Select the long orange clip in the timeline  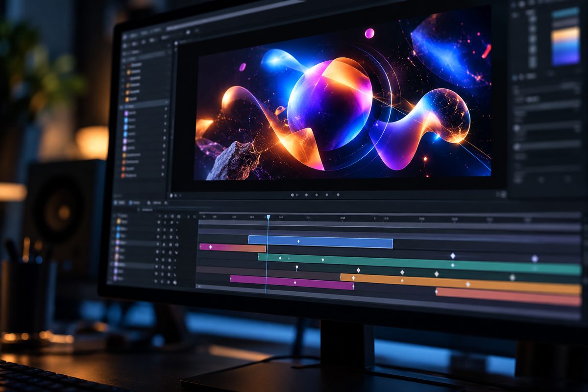[461, 283]
